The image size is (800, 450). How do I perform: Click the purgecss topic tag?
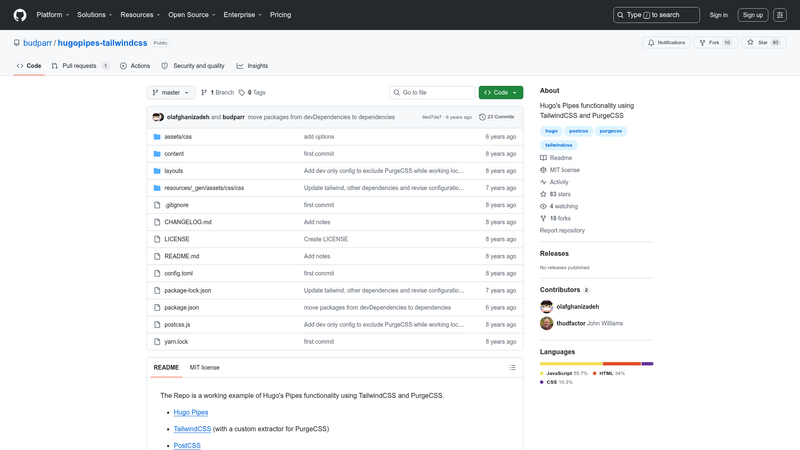611,131
